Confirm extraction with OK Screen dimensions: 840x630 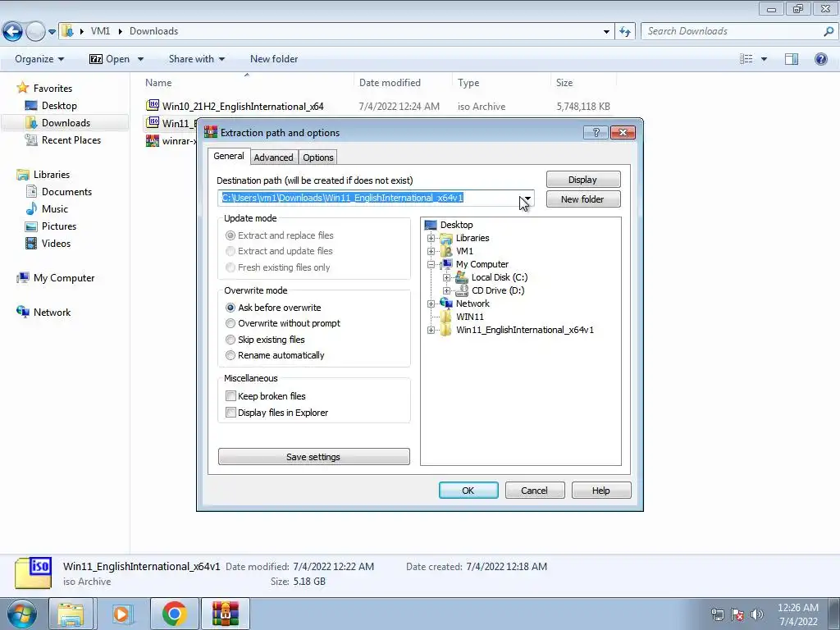click(x=468, y=491)
